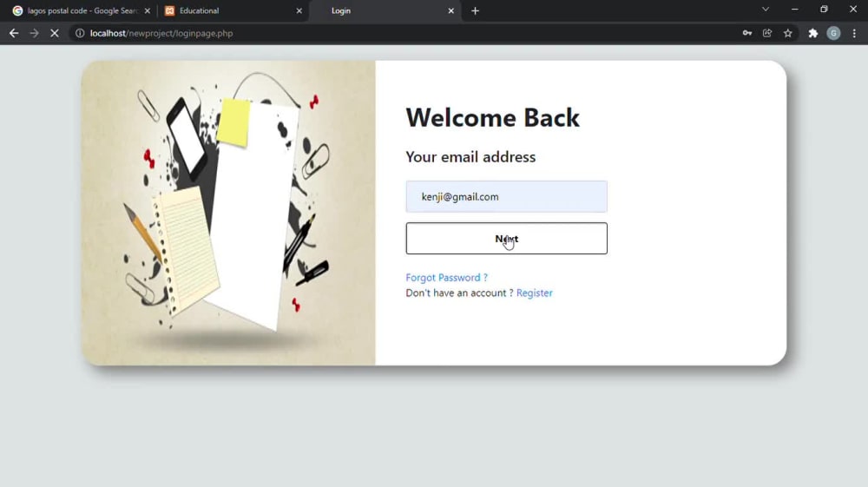View site information icon in address bar
The image size is (868, 487).
80,33
